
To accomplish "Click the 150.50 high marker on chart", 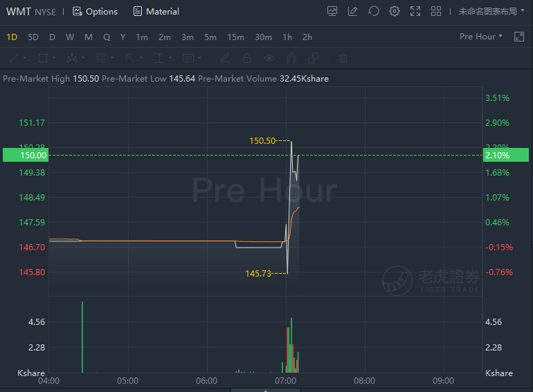I will pos(262,140).
